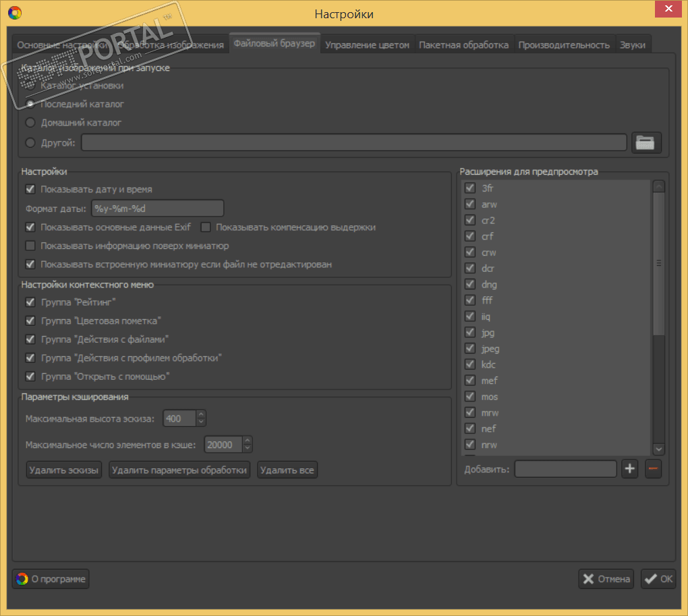Image resolution: width=688 pixels, height=616 pixels.
Task: Uncheck the nef extension
Action: (470, 428)
